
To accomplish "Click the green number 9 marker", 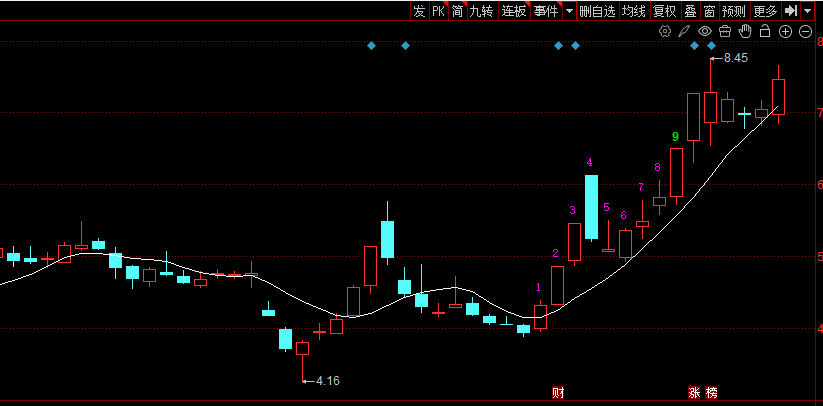I will [x=676, y=137].
